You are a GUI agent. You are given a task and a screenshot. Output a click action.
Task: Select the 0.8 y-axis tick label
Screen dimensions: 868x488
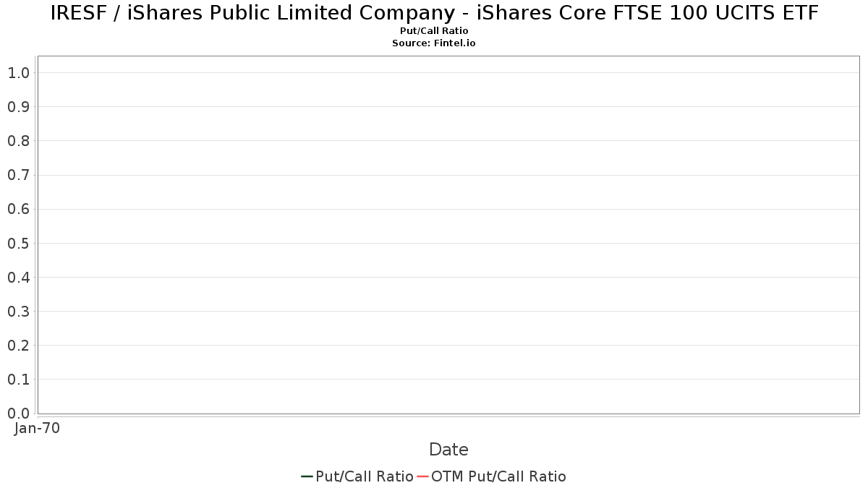coord(18,141)
